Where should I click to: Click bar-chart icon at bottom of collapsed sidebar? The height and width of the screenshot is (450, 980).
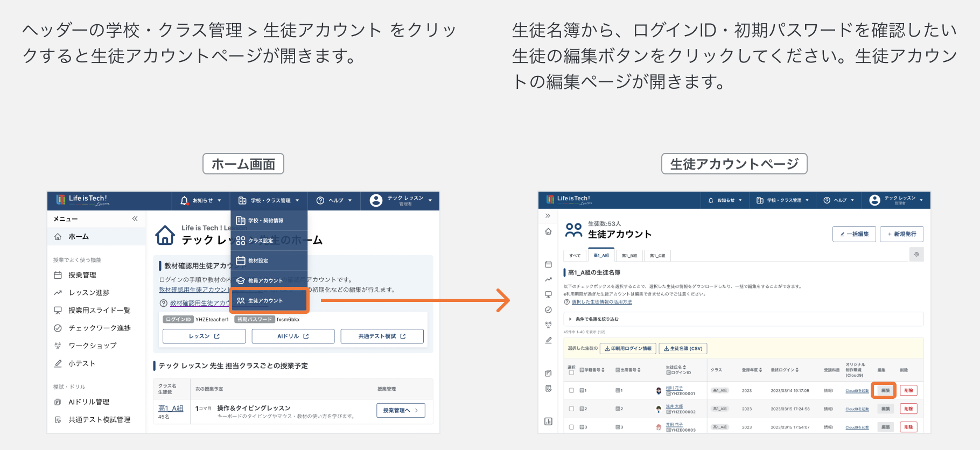(548, 421)
